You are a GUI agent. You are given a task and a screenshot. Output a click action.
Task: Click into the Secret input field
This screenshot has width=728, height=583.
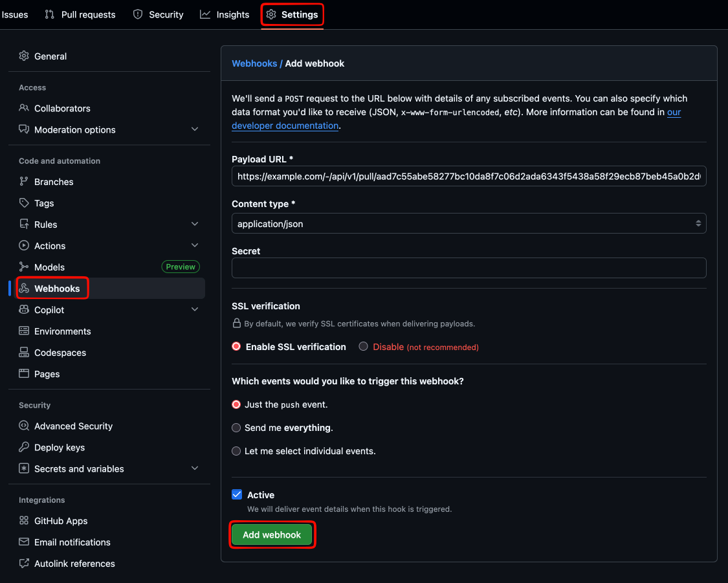pos(469,268)
